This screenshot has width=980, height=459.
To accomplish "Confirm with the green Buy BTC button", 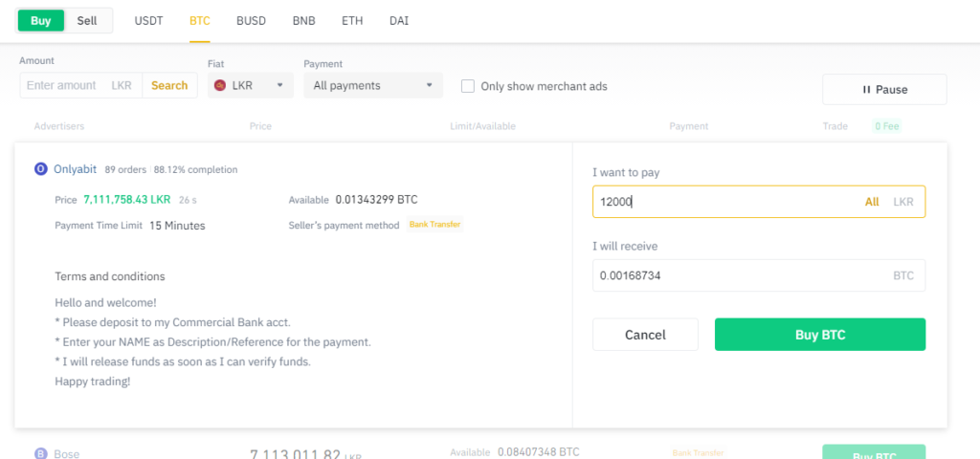I will tap(820, 335).
